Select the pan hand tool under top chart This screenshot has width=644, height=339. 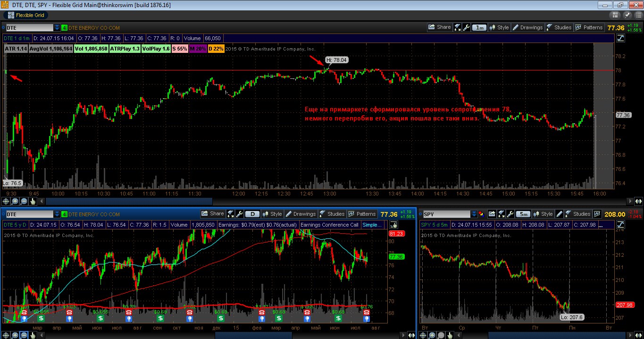(x=33, y=201)
